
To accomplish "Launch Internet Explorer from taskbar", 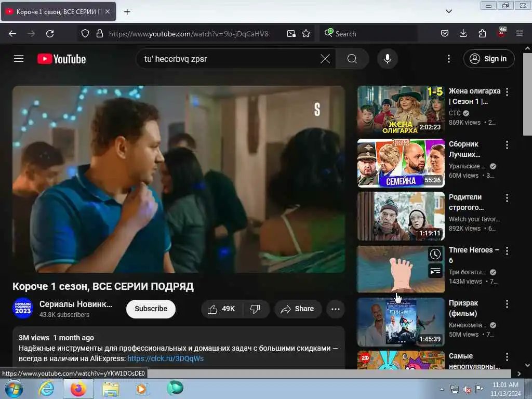I will point(46,389).
